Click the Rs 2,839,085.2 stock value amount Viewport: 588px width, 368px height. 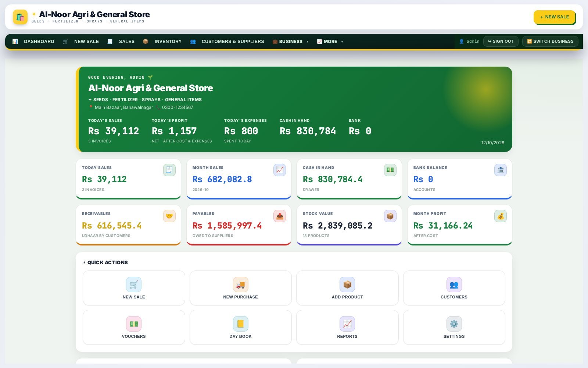[x=338, y=226]
